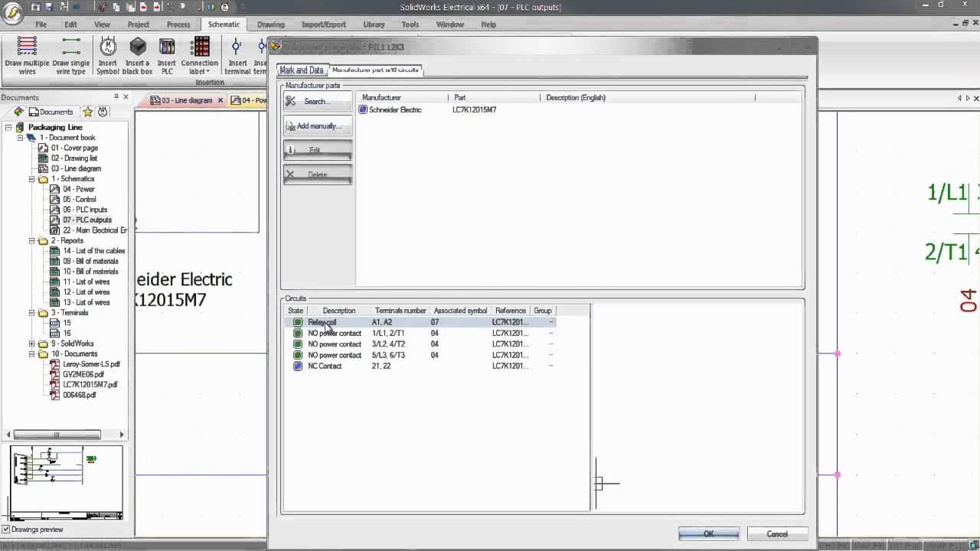This screenshot has height=551, width=980.
Task: Select NC Contact circuit row
Action: (420, 366)
